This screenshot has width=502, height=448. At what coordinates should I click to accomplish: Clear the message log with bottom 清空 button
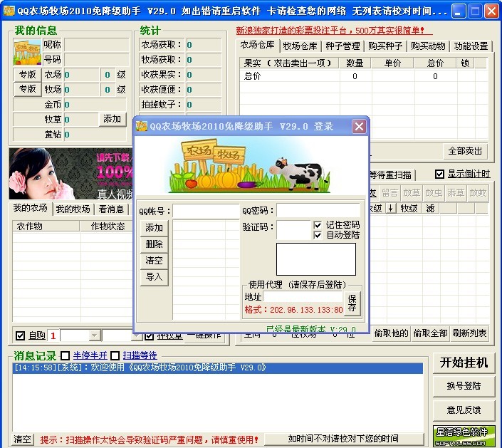22,439
